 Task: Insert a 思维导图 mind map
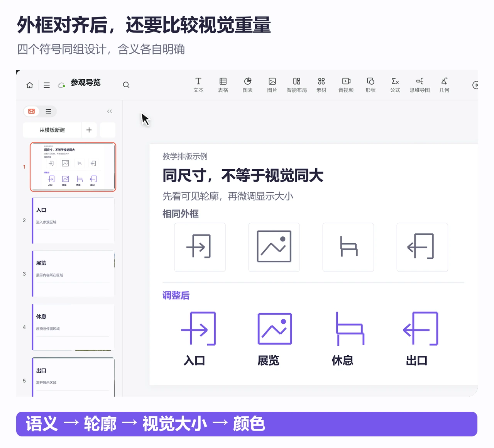[420, 85]
